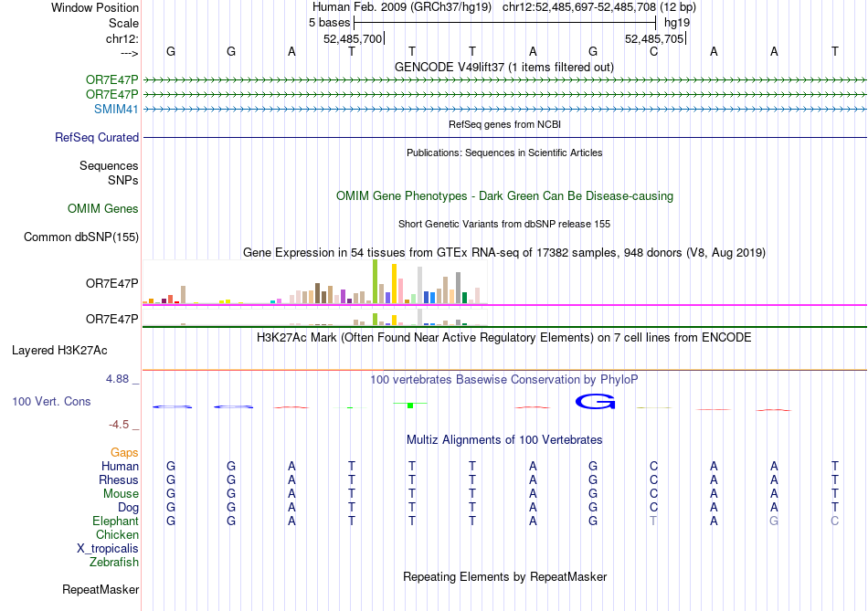Image resolution: width=868 pixels, height=611 pixels.
Task: Click the OMIM Gene Phenotypes green title
Action: coord(504,196)
